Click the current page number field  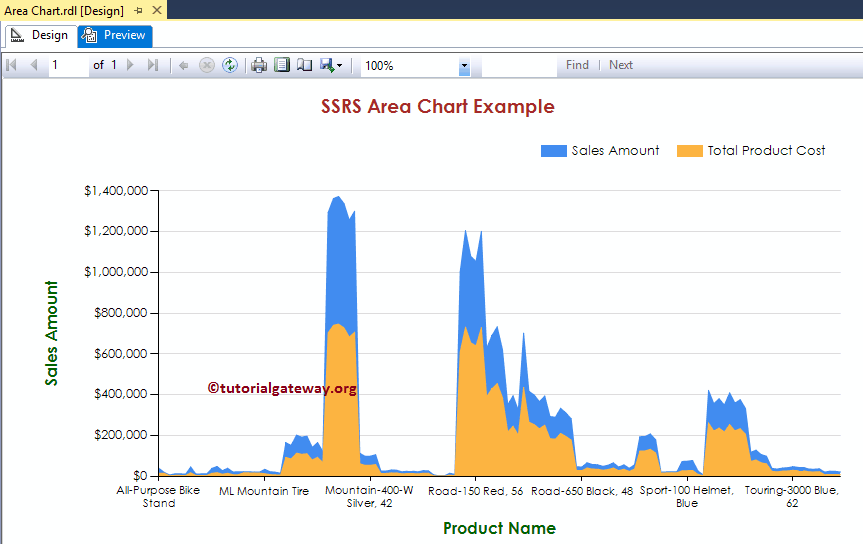pyautogui.click(x=68, y=65)
